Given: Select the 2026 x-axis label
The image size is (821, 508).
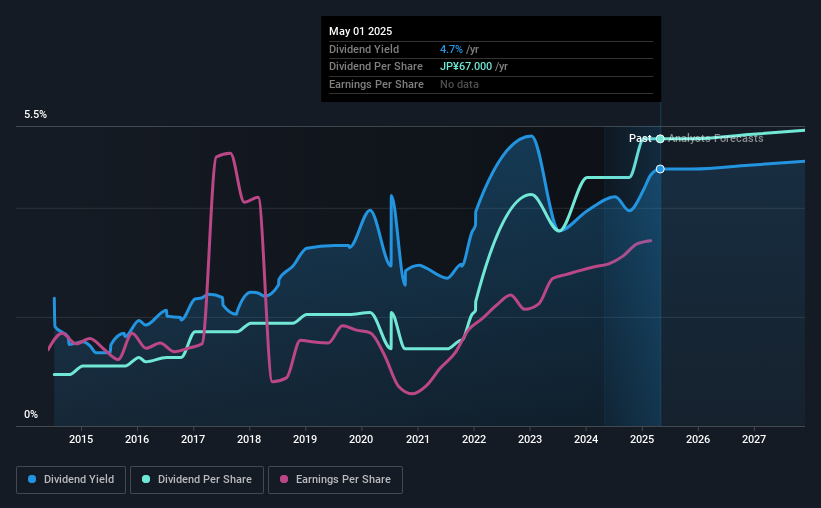Looking at the screenshot, I should point(698,439).
